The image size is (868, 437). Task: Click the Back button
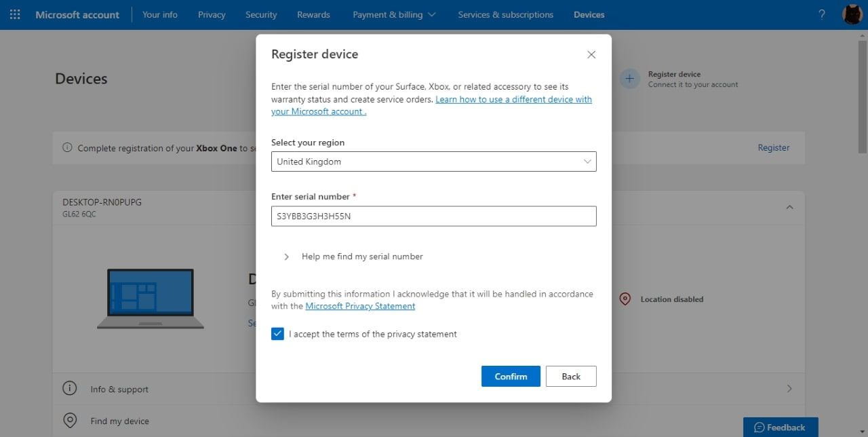tap(571, 377)
